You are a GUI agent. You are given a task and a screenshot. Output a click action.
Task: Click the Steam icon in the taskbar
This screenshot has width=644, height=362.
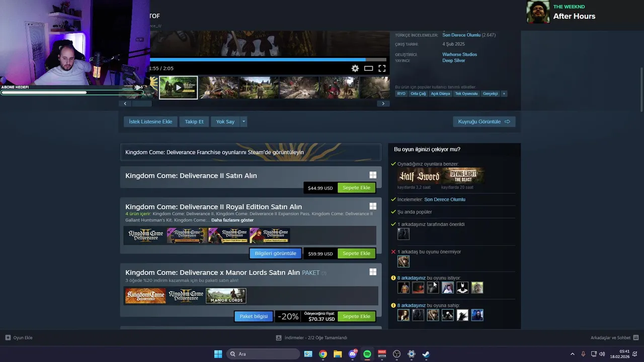point(426,354)
